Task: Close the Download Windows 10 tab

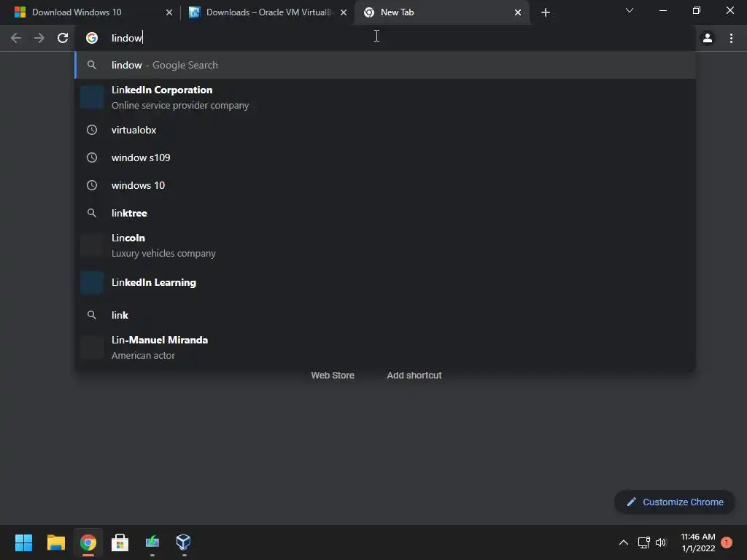Action: click(169, 12)
